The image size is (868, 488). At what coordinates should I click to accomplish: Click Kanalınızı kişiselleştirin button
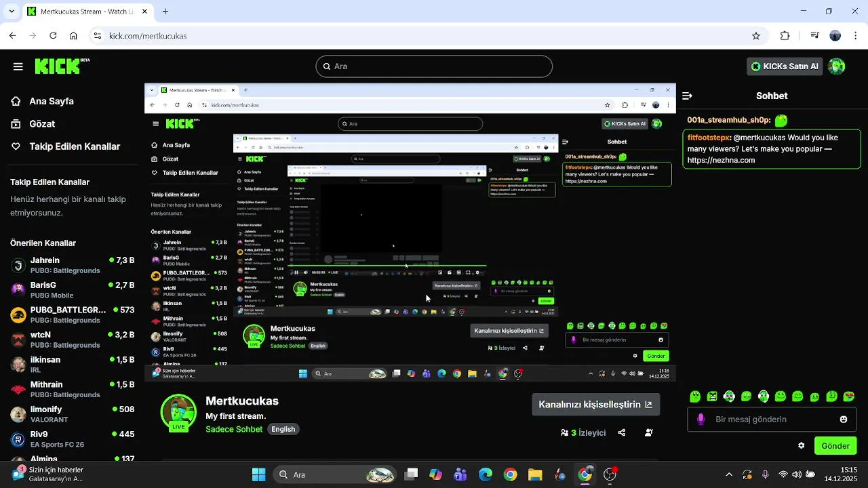pos(595,405)
